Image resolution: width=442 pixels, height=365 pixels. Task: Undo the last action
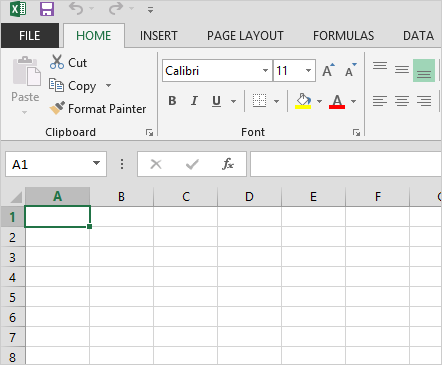(76, 9)
